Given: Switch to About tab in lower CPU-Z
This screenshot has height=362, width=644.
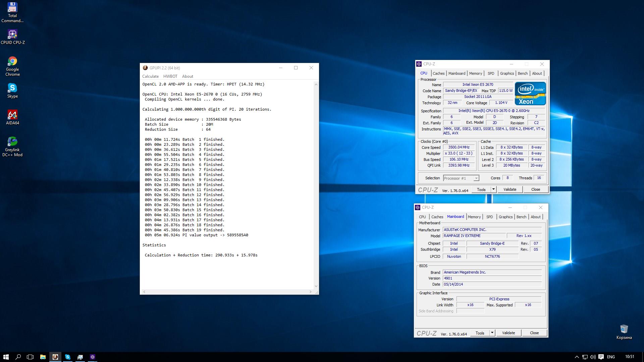Looking at the screenshot, I should (535, 217).
